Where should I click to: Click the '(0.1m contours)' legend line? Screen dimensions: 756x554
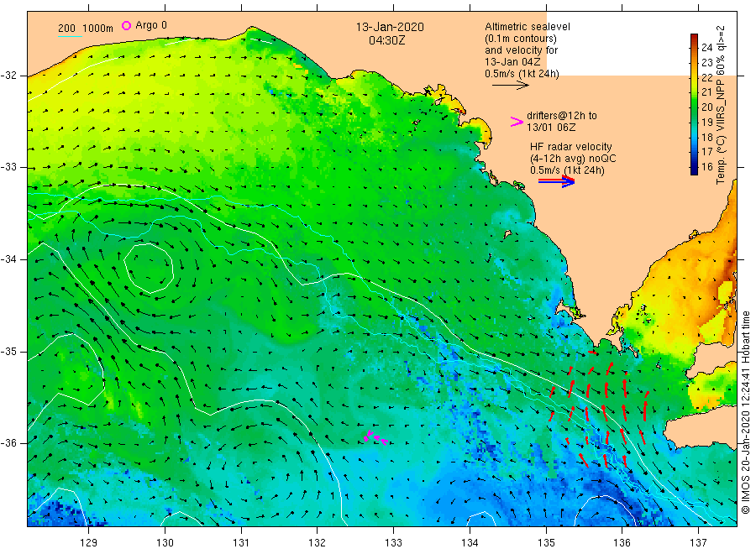click(521, 39)
